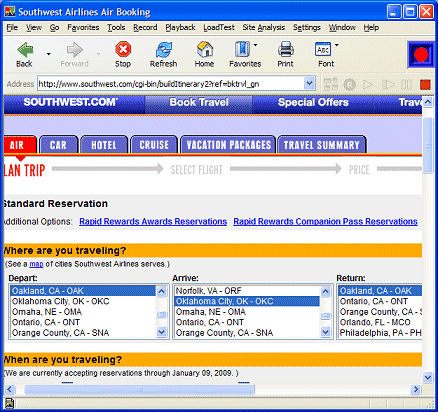438x412 pixels.
Task: Click the red Stop icon
Action: point(123,50)
